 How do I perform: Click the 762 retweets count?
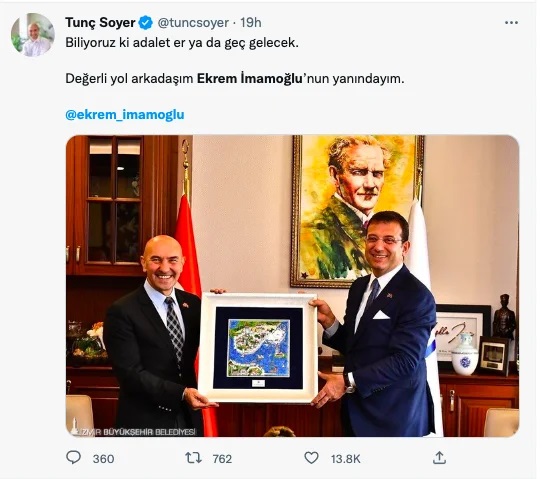[x=222, y=459]
